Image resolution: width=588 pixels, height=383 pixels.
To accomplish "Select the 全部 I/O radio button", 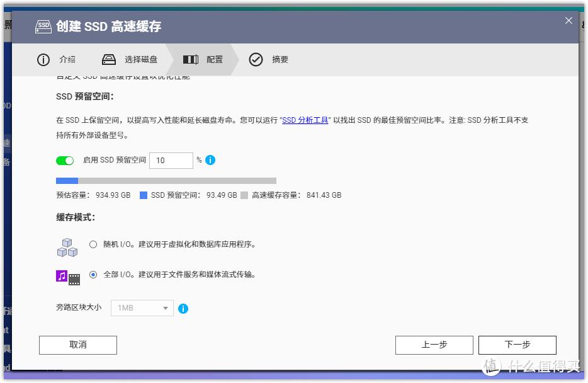I will coord(93,275).
